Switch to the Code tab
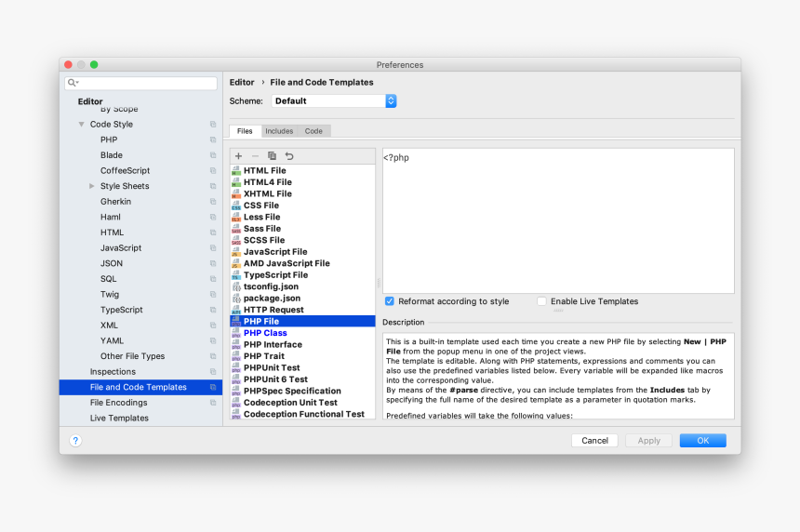The width and height of the screenshot is (800, 532). point(313,131)
